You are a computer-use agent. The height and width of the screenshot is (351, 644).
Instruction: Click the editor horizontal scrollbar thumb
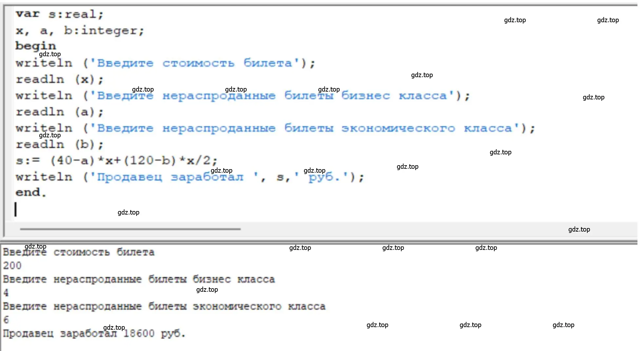(130, 229)
